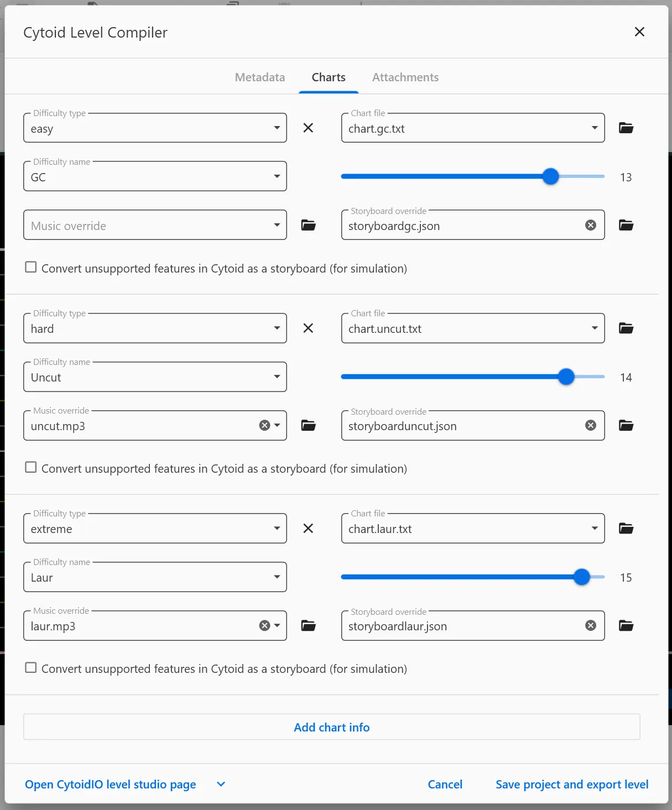Viewport: 672px width, 810px height.
Task: Enable storyboard conversion for the easy chart
Action: tap(31, 268)
